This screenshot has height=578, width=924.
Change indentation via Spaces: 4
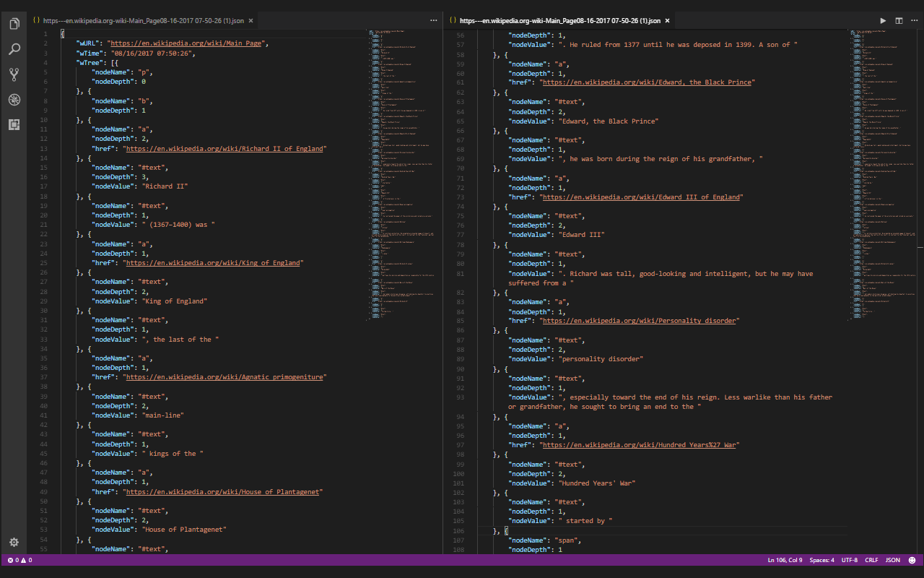click(x=821, y=560)
